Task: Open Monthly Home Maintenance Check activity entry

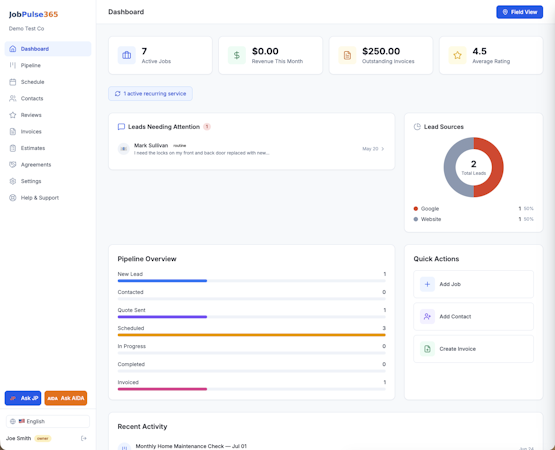Action: pyautogui.click(x=191, y=446)
